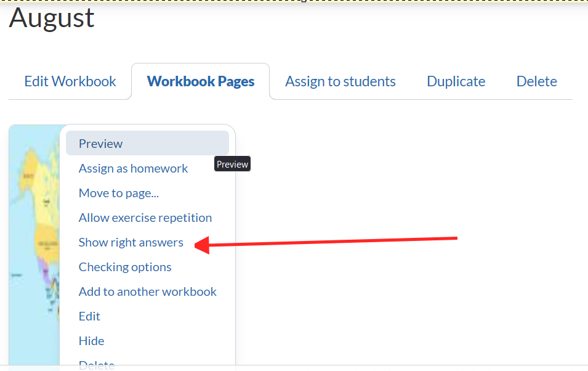Open Checking options from the menu
Screen dimensions: 588x371
click(125, 267)
